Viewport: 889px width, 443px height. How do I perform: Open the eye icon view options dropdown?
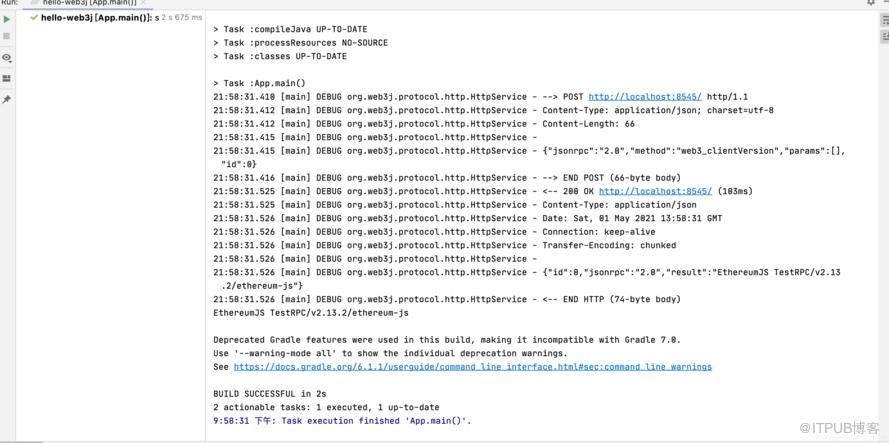coord(7,58)
